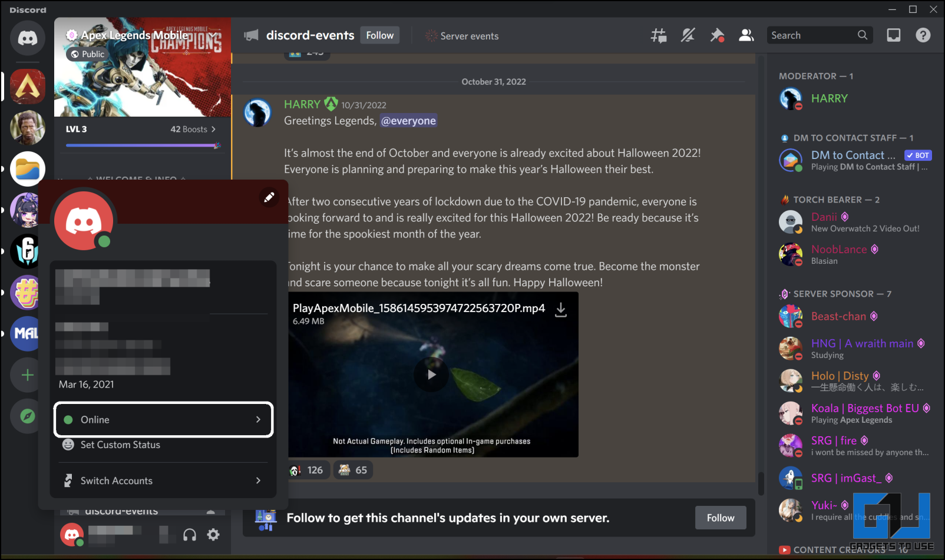The width and height of the screenshot is (945, 560).
Task: Click the Apex Legends Mobile server name header
Action: [x=135, y=35]
